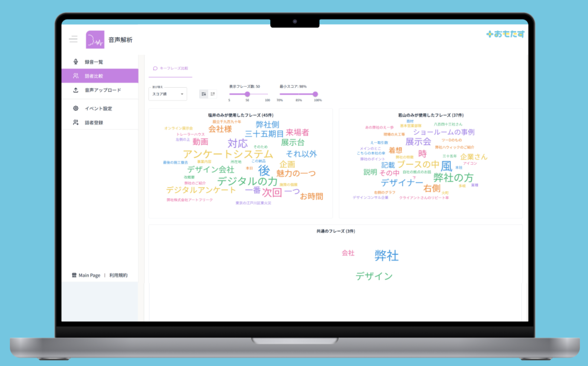Click the word アンケートシステム in cloud
Image resolution: width=588 pixels, height=366 pixels.
[x=228, y=154]
